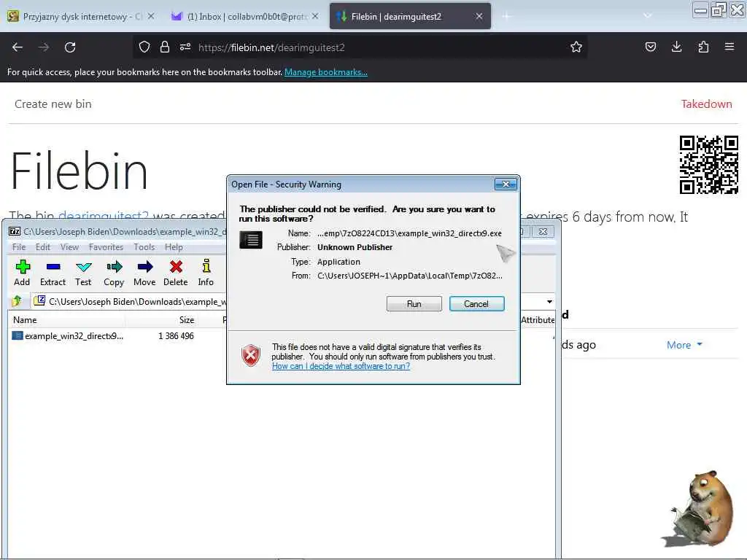This screenshot has width=747, height=560.
Task: Open Tools menu in 7-Zip
Action: (x=144, y=247)
